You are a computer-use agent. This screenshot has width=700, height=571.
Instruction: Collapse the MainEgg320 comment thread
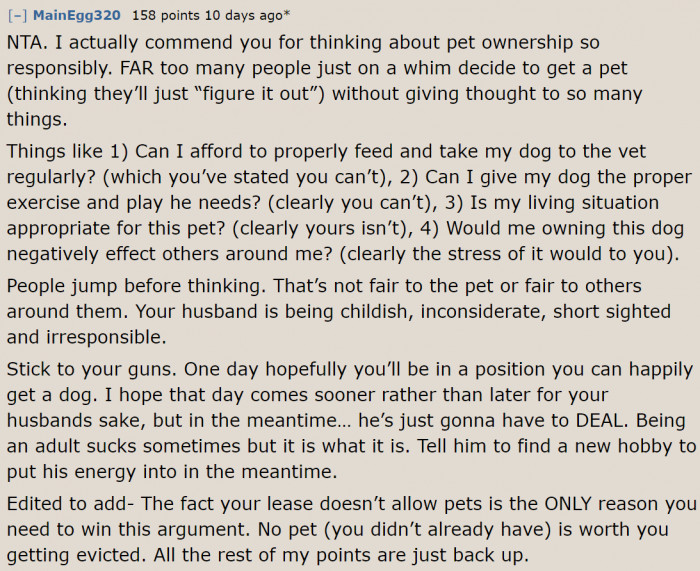coord(18,16)
